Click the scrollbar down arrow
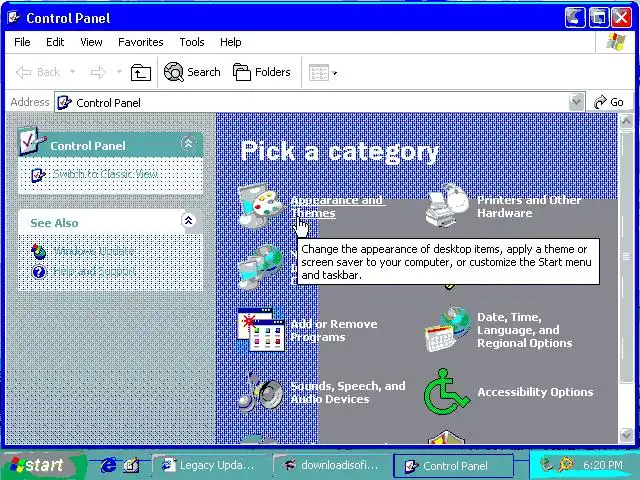This screenshot has height=480, width=640. point(626,436)
